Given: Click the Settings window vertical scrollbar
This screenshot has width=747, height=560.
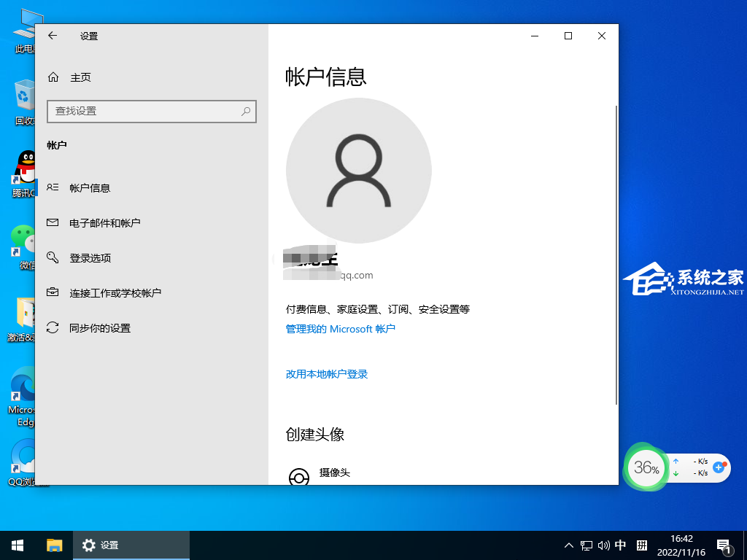Looking at the screenshot, I should pos(616,255).
